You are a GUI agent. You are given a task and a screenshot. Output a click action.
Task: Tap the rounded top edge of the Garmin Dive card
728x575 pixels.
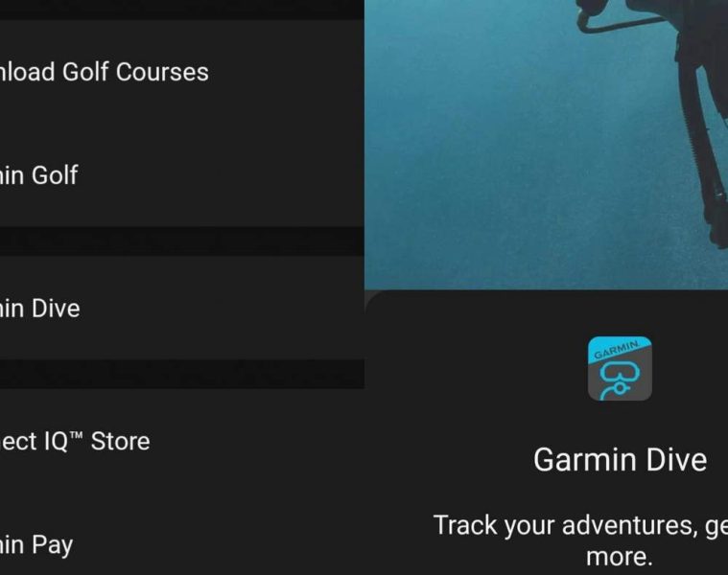tap(546, 293)
